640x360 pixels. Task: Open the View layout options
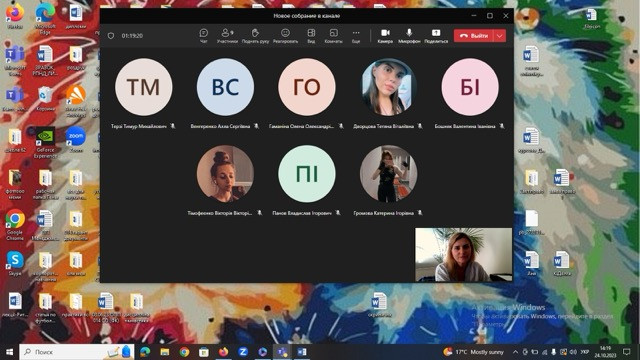[311, 36]
